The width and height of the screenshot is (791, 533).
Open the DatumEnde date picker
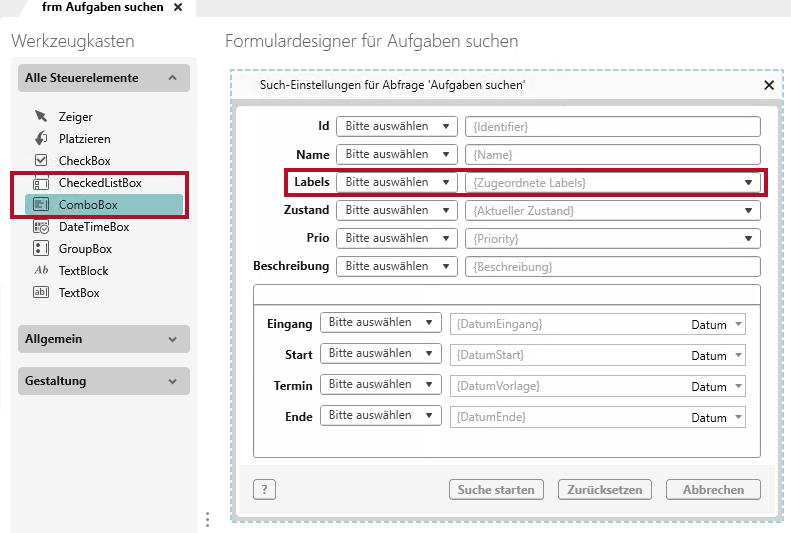[x=739, y=417]
